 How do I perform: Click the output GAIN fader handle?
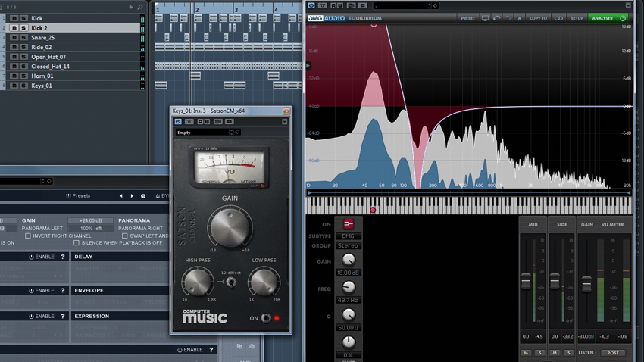point(586,284)
